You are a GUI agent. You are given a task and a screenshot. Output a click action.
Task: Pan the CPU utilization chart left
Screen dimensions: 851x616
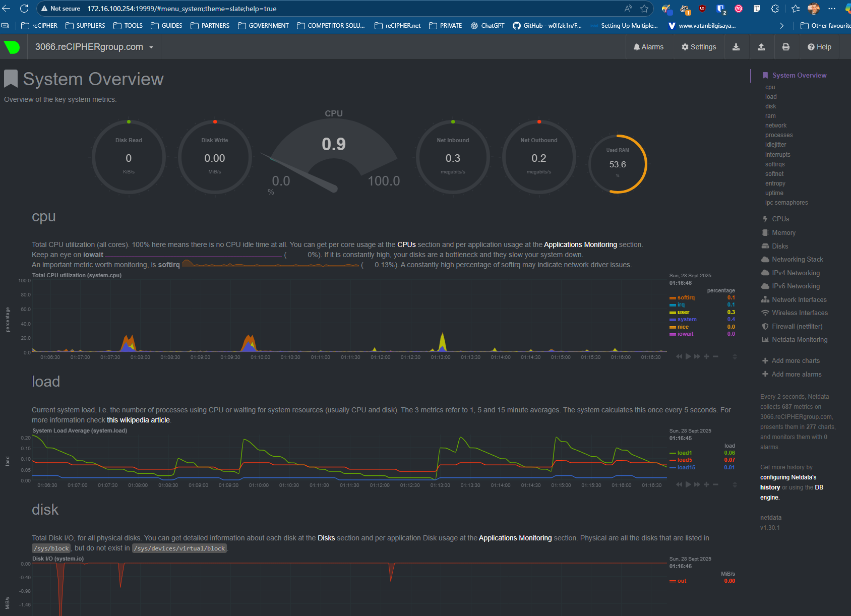tap(679, 356)
